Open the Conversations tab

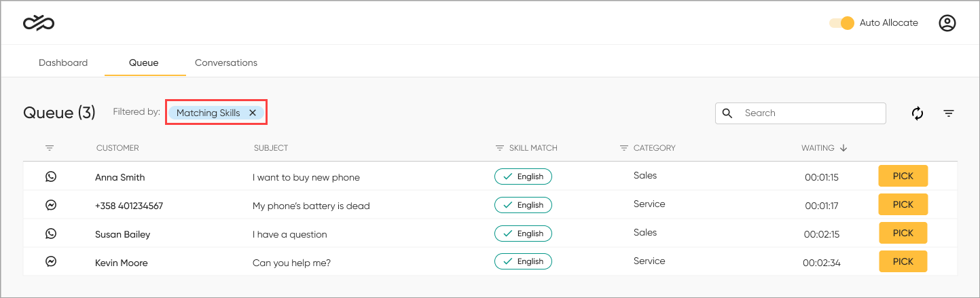click(226, 62)
